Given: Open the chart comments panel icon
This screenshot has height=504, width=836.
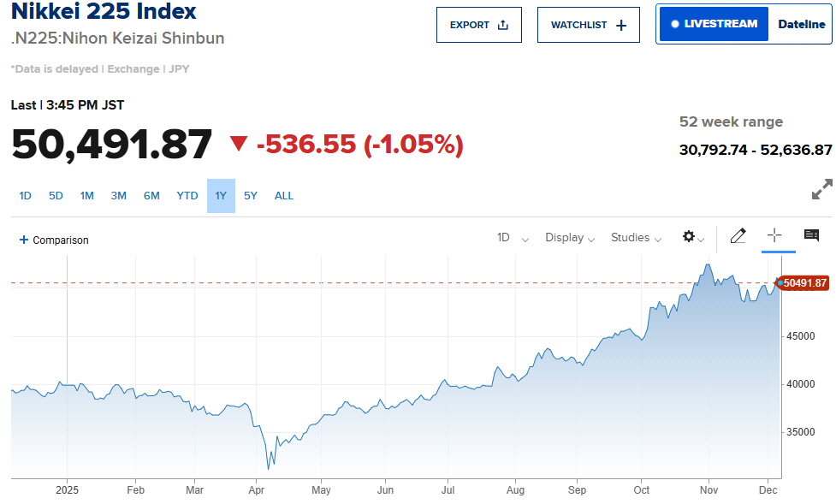Looking at the screenshot, I should (811, 236).
